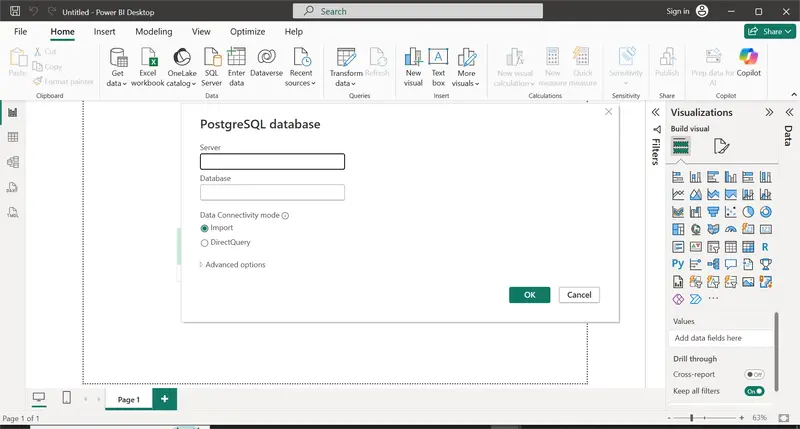Click Sign in
Image resolution: width=800 pixels, height=429 pixels.
pyautogui.click(x=687, y=11)
